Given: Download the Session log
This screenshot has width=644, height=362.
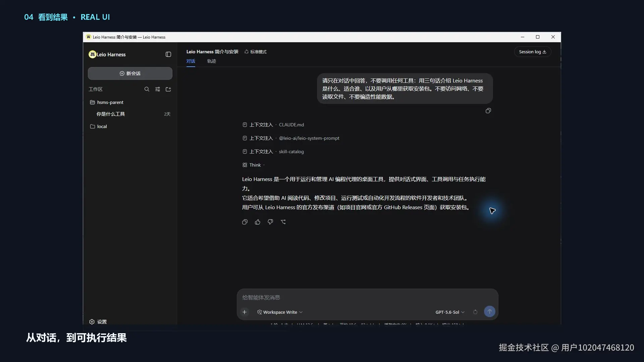Looking at the screenshot, I should click(533, 52).
